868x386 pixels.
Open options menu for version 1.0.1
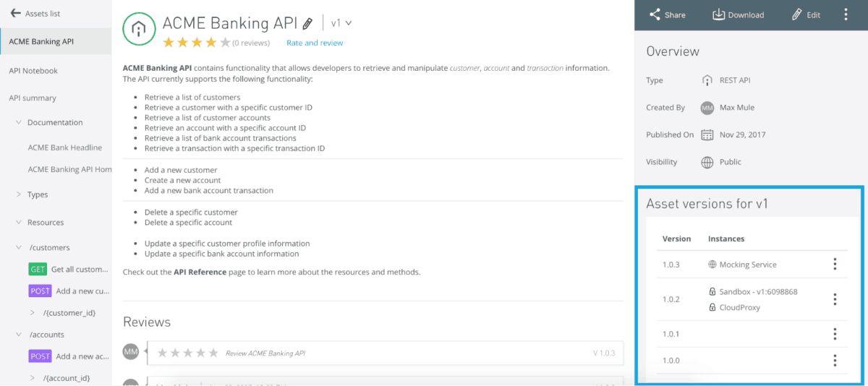click(835, 334)
